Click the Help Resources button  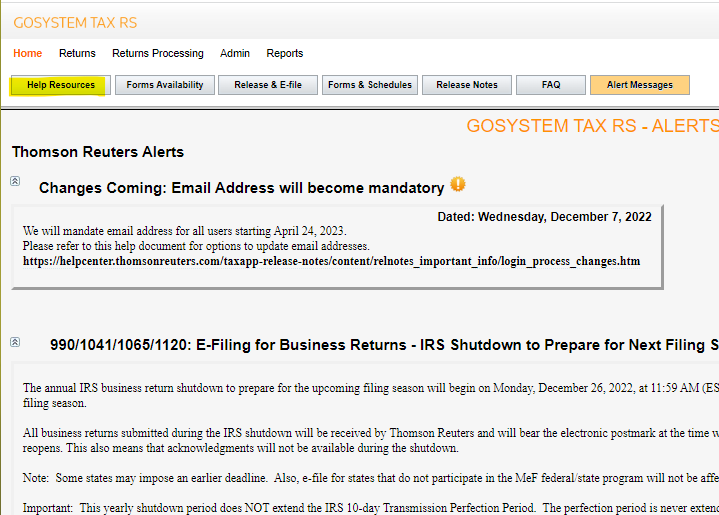(61, 85)
